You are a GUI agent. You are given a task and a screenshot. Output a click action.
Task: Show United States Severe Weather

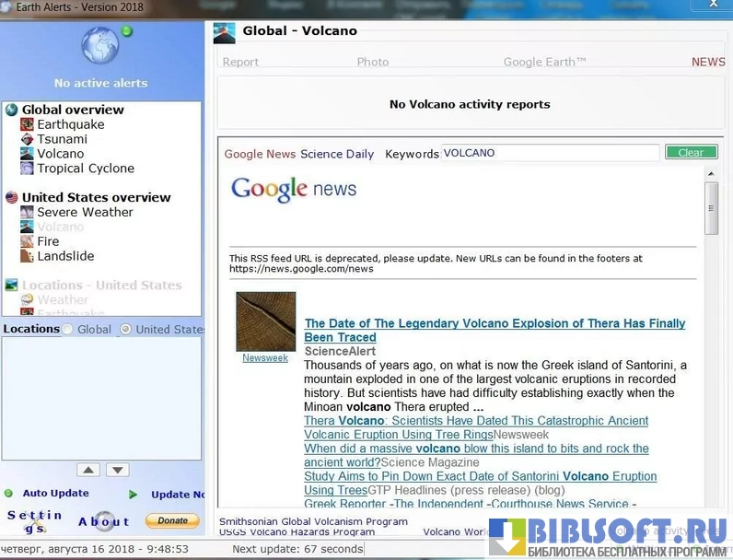pos(85,212)
